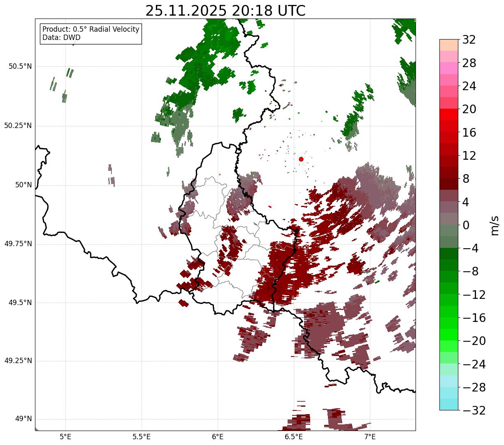Click the dark maroon colorbar swatch at 8

pyautogui.click(x=449, y=184)
